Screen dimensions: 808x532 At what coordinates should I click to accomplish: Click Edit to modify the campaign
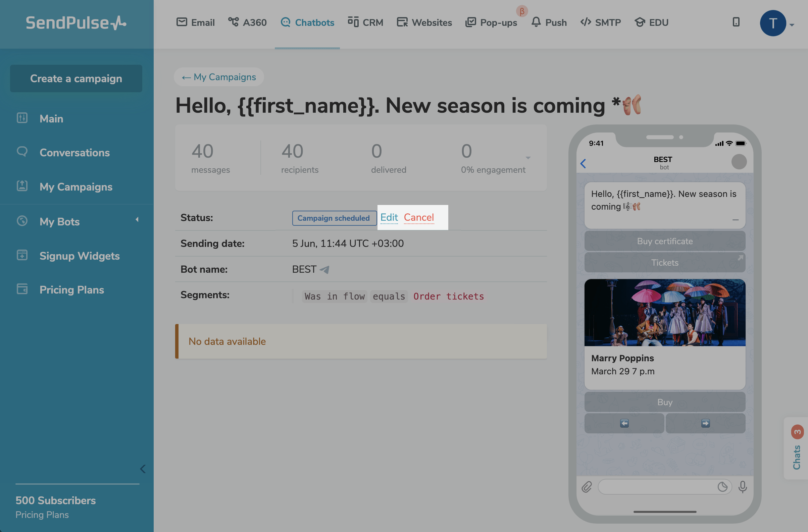click(x=390, y=217)
